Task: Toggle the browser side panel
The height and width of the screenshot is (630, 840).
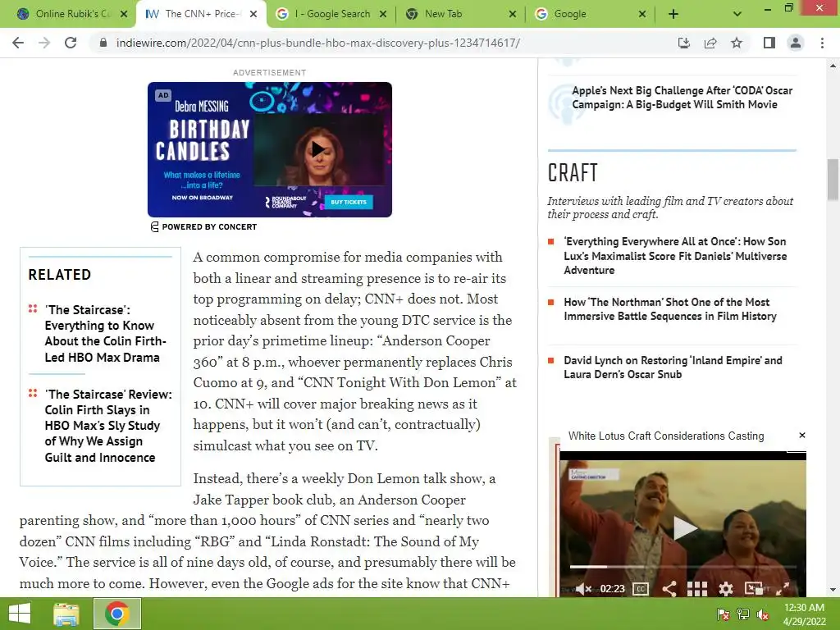Action: coord(769,43)
